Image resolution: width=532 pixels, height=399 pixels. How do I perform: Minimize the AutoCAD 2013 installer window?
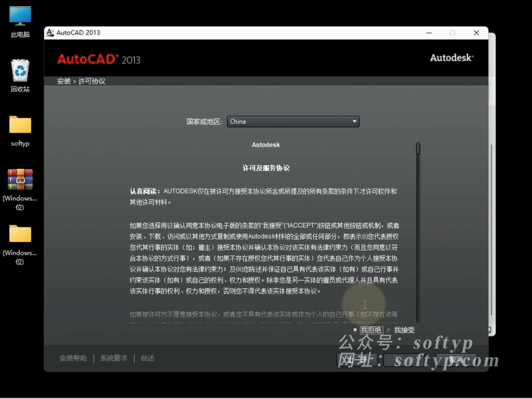tap(429, 33)
